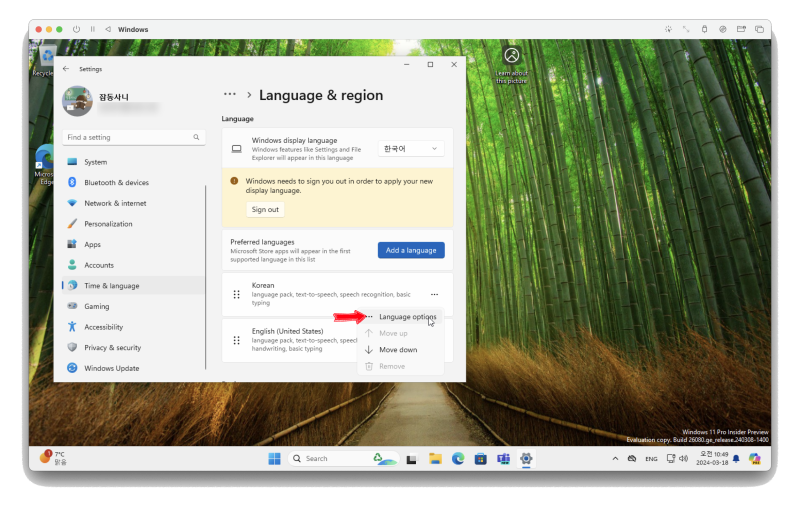This screenshot has height=509, width=800.
Task: Open Task View on the taskbar
Action: coord(411,459)
